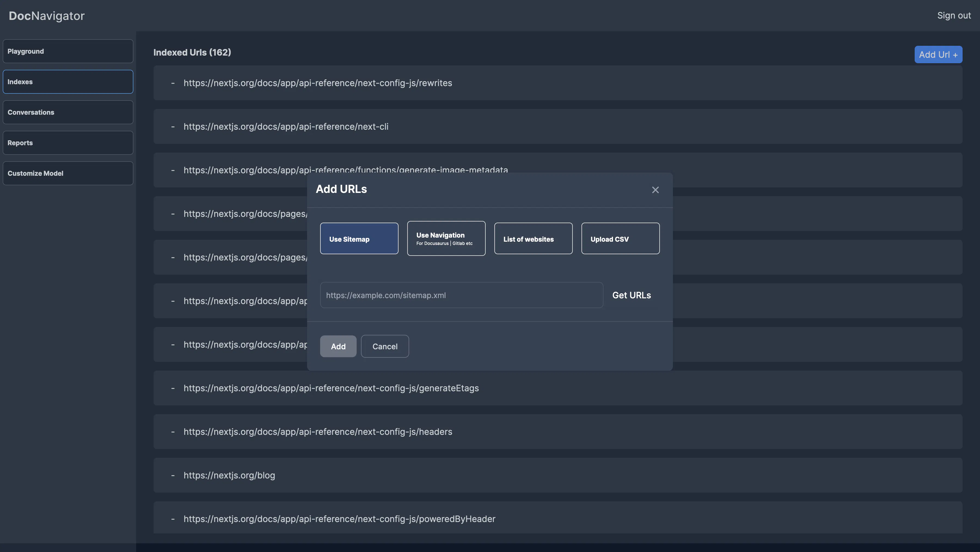
Task: Open the Customize Model section
Action: point(68,173)
